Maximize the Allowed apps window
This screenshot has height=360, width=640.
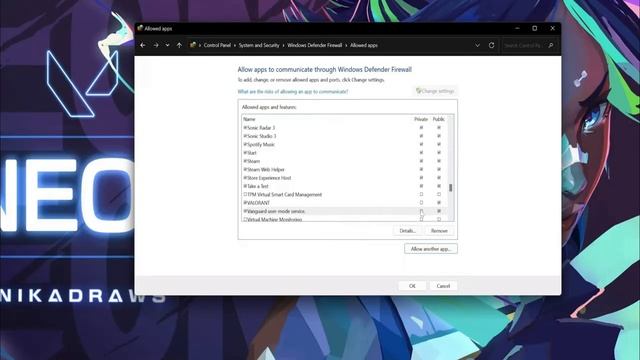pos(535,28)
